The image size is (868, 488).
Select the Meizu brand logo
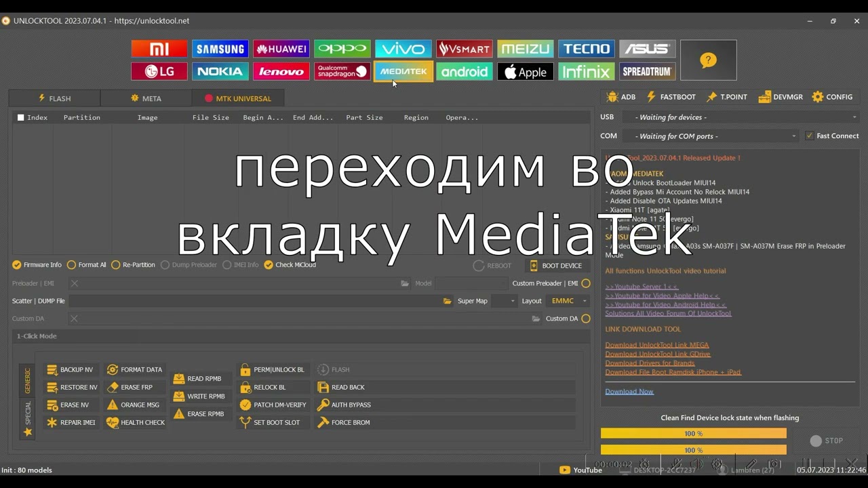pos(526,49)
